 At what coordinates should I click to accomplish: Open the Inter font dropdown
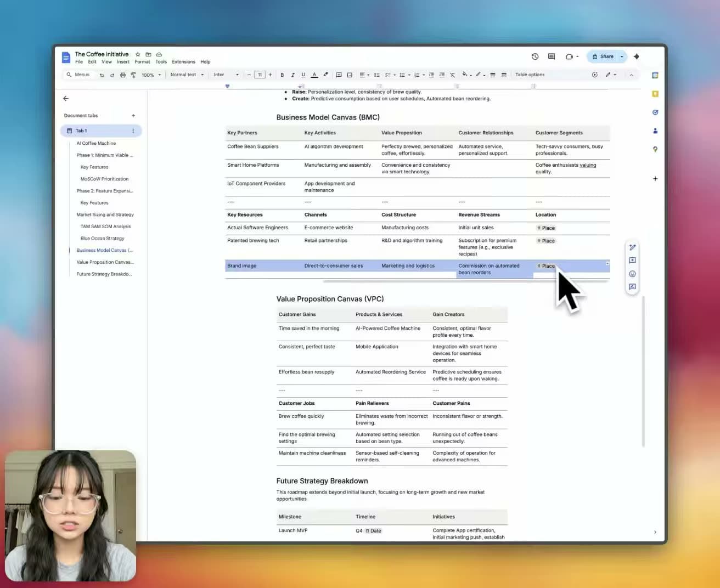coord(226,75)
